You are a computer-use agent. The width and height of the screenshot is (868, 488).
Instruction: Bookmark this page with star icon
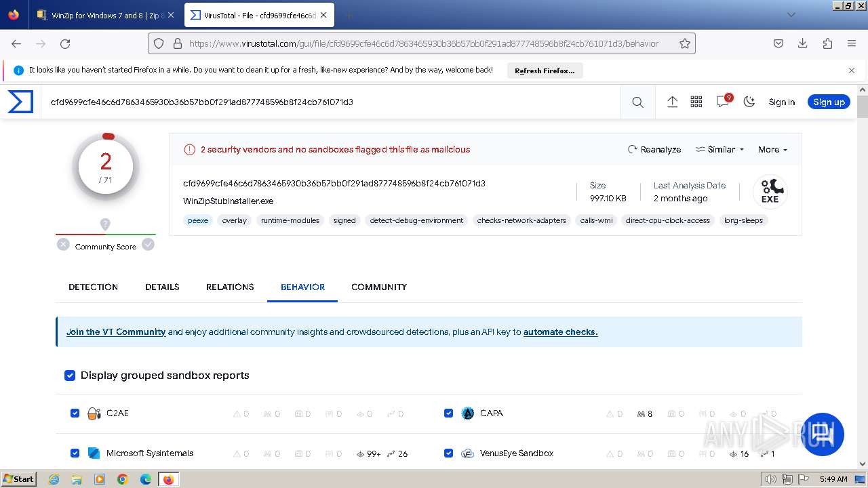[685, 43]
